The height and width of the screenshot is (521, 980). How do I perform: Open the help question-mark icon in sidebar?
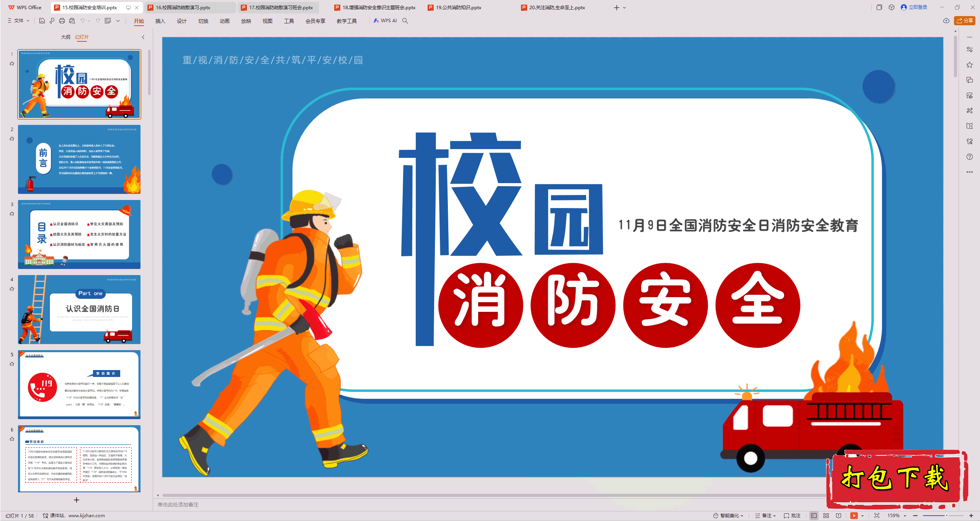(970, 157)
